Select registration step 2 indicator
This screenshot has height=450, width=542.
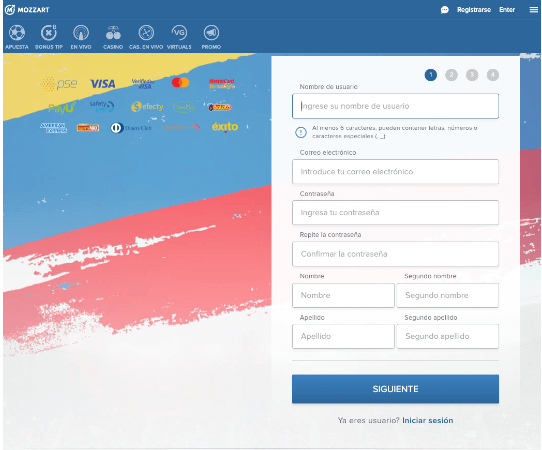(451, 75)
